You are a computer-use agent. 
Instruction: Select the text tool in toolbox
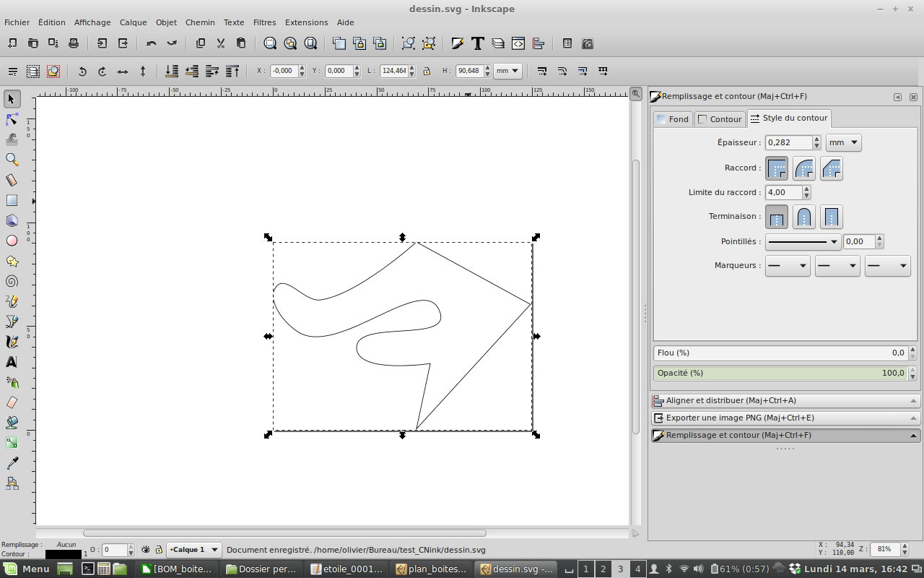coord(12,362)
